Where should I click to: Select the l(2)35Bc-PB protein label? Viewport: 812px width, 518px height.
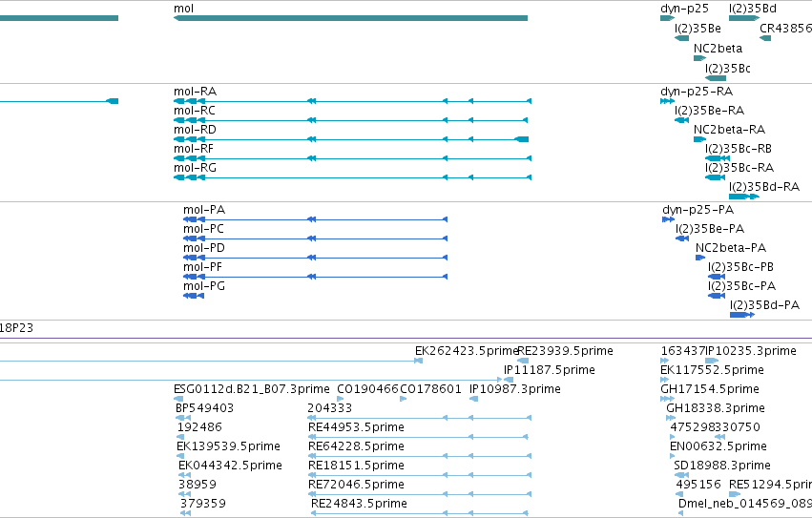(740, 267)
